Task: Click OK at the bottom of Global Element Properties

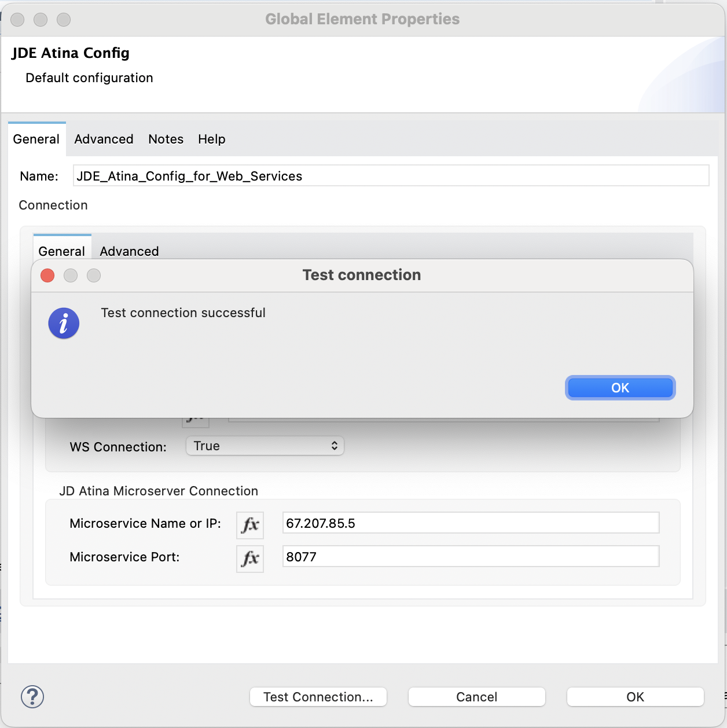Action: pos(635,697)
